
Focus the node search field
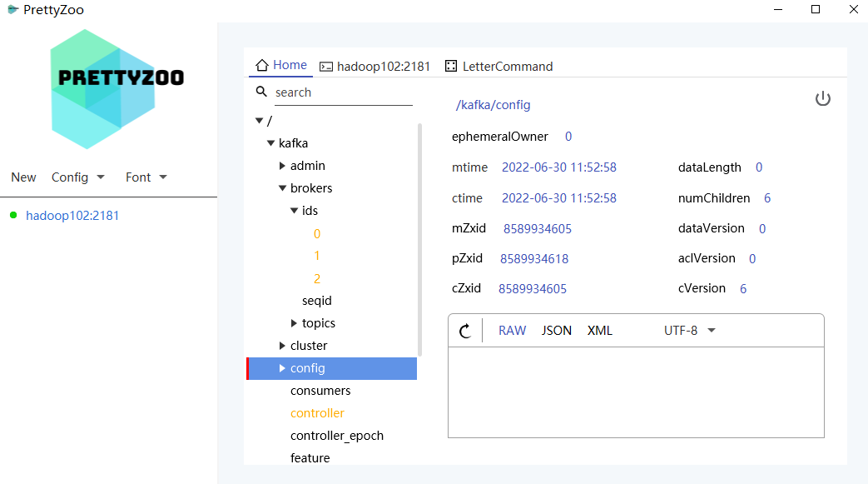click(343, 92)
